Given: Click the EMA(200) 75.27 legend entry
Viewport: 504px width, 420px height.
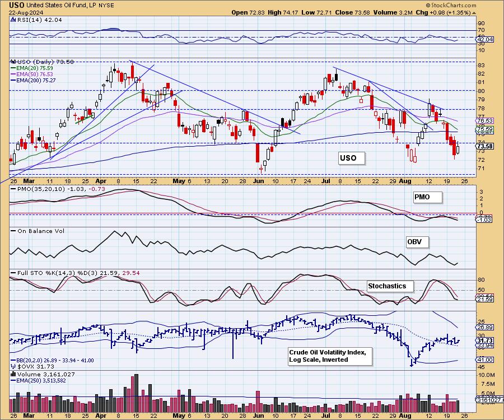Looking at the screenshot, I should click(33, 80).
